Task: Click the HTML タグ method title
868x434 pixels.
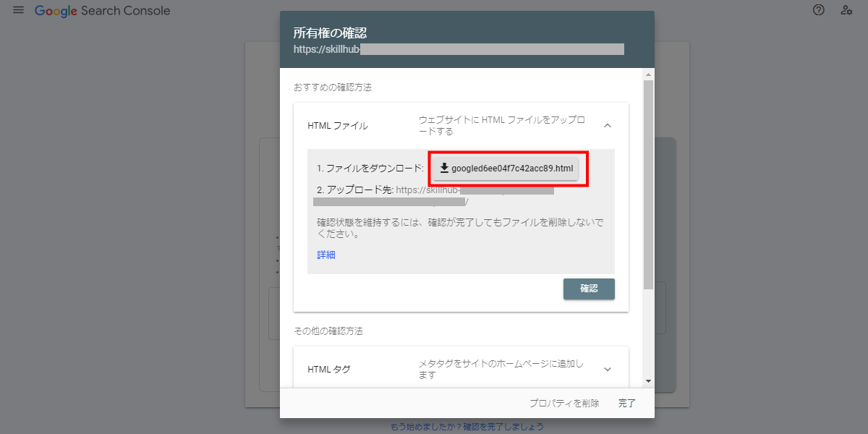Action: [x=329, y=370]
